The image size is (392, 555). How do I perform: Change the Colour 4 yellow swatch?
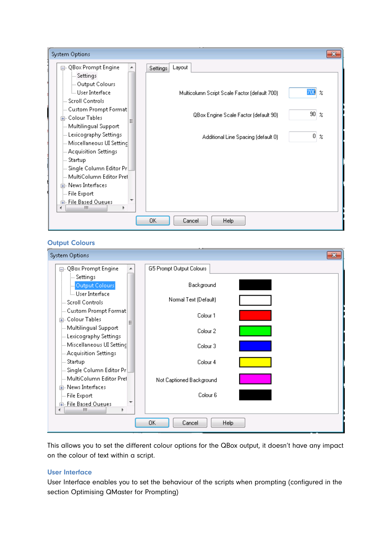255,362
